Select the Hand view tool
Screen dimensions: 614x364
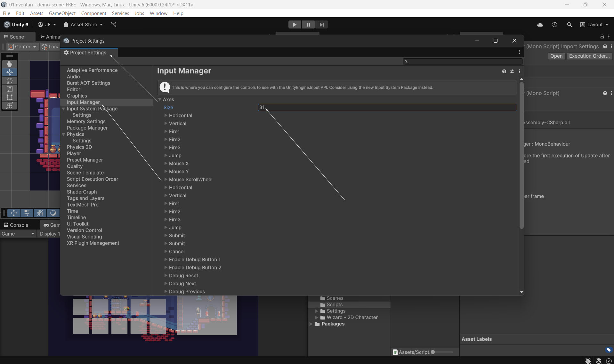click(x=10, y=64)
